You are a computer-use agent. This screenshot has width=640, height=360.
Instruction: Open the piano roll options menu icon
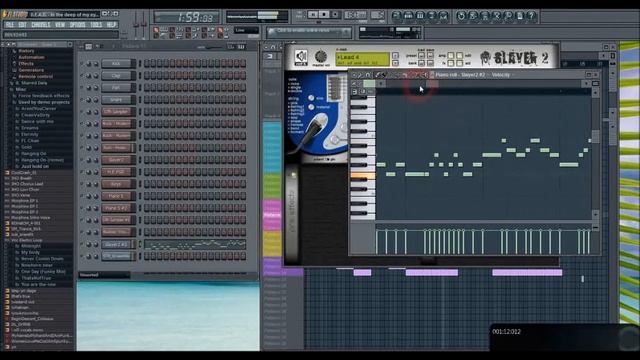point(354,75)
